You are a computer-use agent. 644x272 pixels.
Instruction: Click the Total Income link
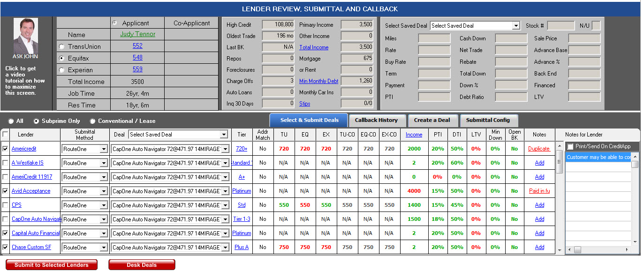(x=314, y=47)
